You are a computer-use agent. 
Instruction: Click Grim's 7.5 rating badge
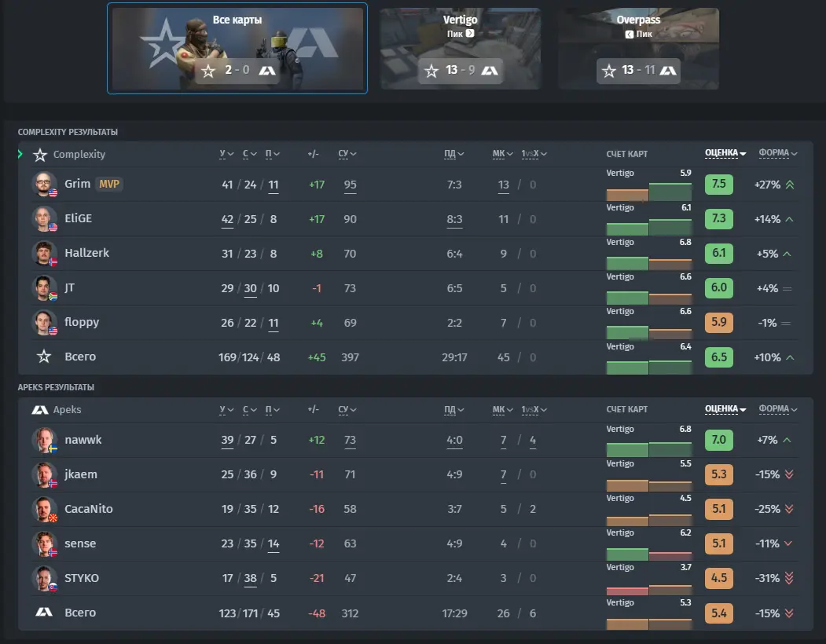point(719,184)
